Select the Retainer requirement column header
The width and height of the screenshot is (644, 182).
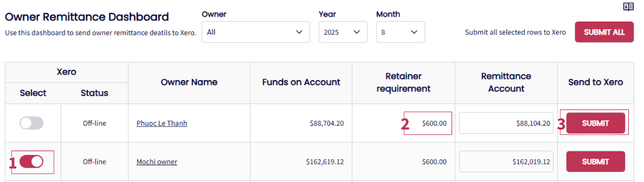point(403,83)
